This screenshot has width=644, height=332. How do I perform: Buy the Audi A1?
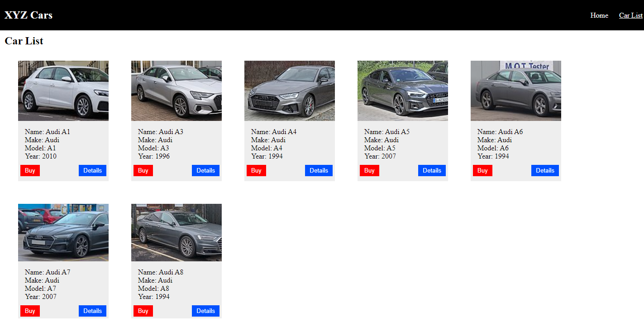coord(30,170)
